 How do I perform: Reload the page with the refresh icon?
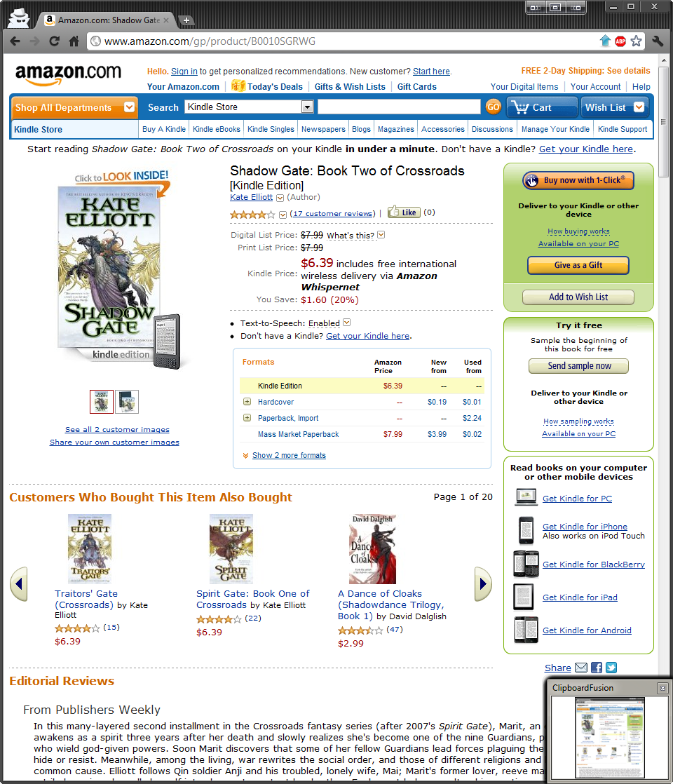point(55,41)
